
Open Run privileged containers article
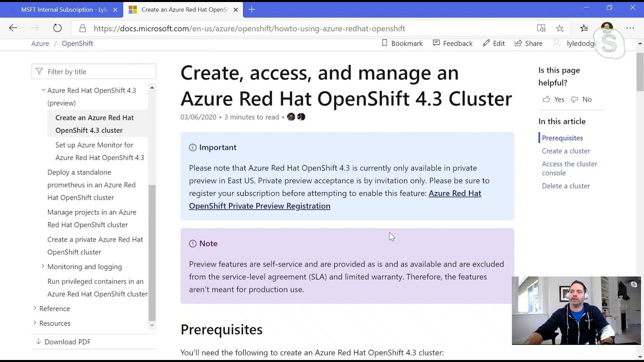pos(97,288)
